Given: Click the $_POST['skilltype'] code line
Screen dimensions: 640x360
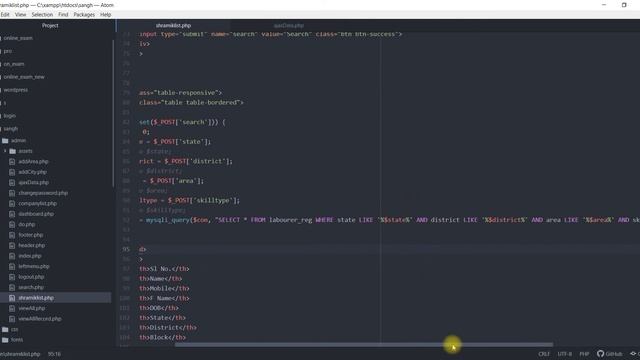Looking at the screenshot, I should pos(189,200).
